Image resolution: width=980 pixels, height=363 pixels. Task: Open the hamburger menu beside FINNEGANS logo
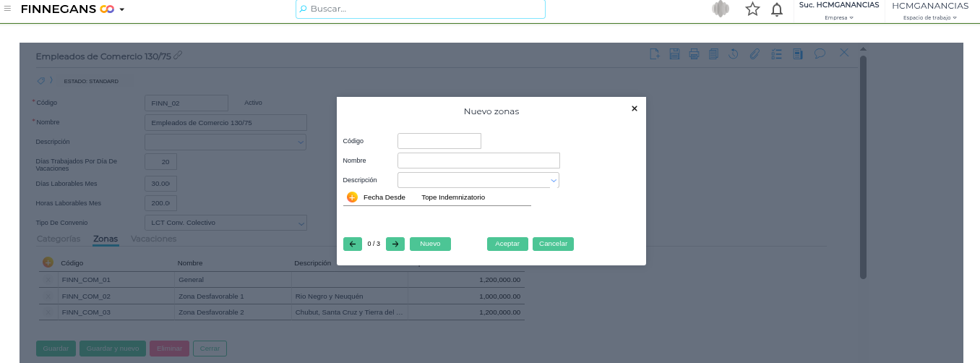pos(8,9)
